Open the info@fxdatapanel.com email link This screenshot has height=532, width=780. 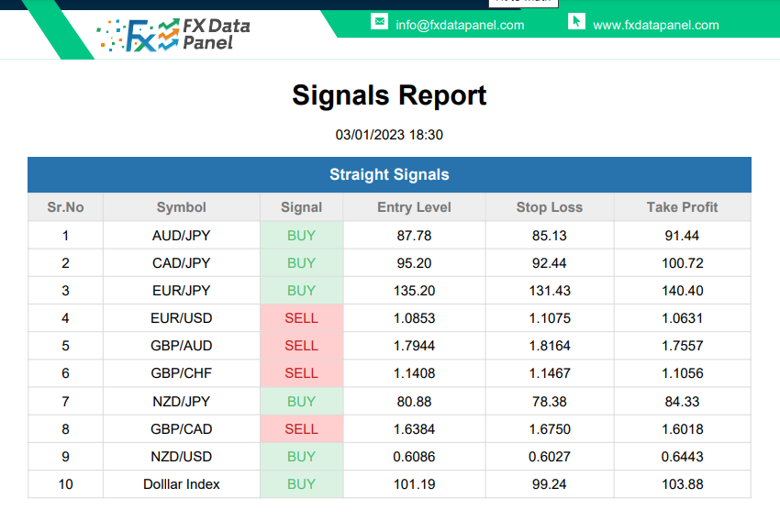point(460,26)
